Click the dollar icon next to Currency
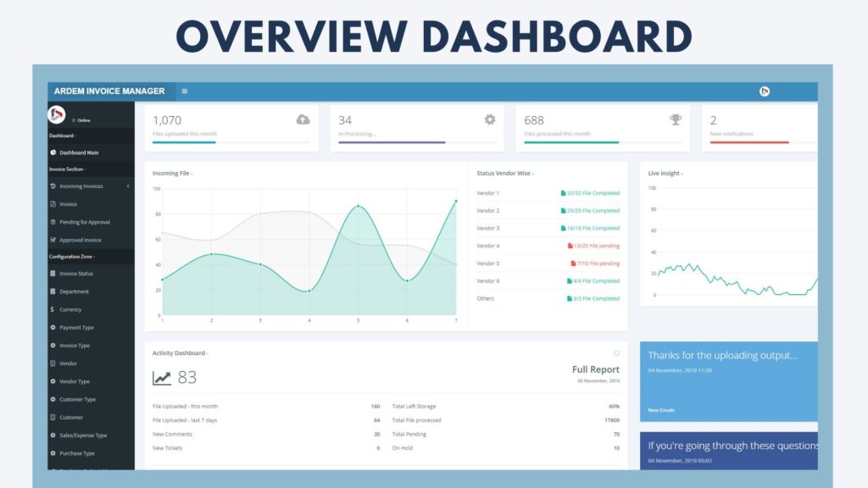The height and width of the screenshot is (488, 868). (53, 309)
